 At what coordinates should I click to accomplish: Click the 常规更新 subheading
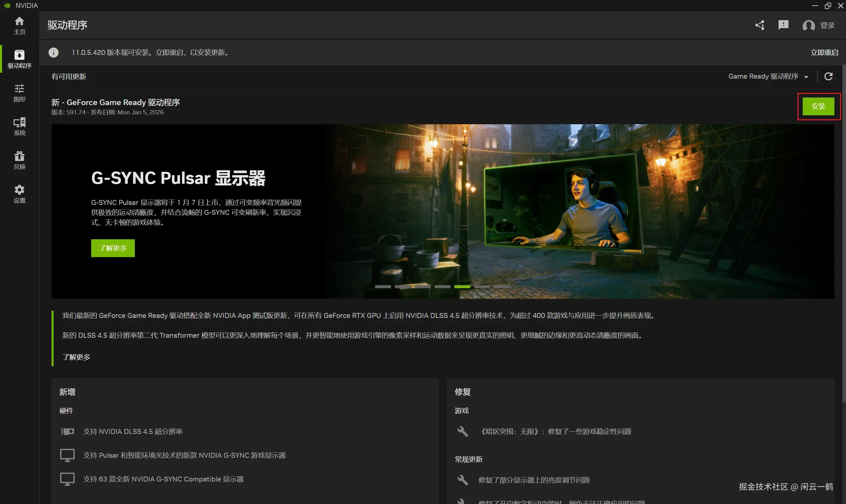[x=469, y=459]
